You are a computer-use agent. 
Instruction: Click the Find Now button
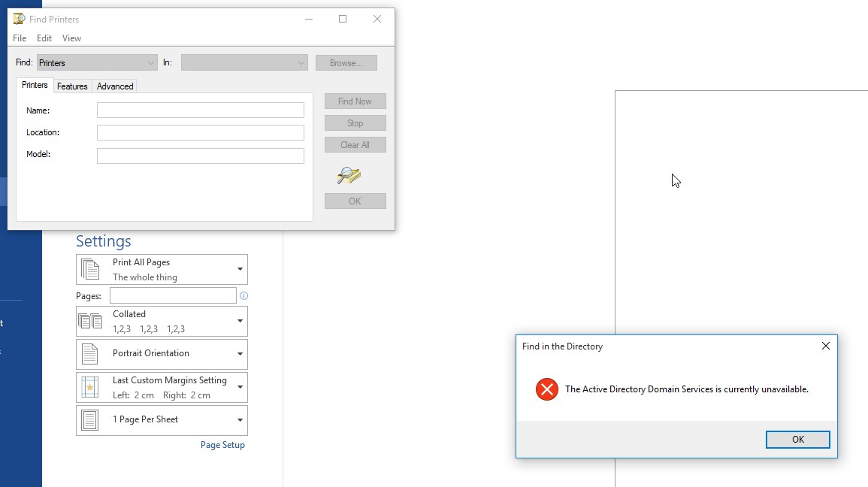point(355,101)
